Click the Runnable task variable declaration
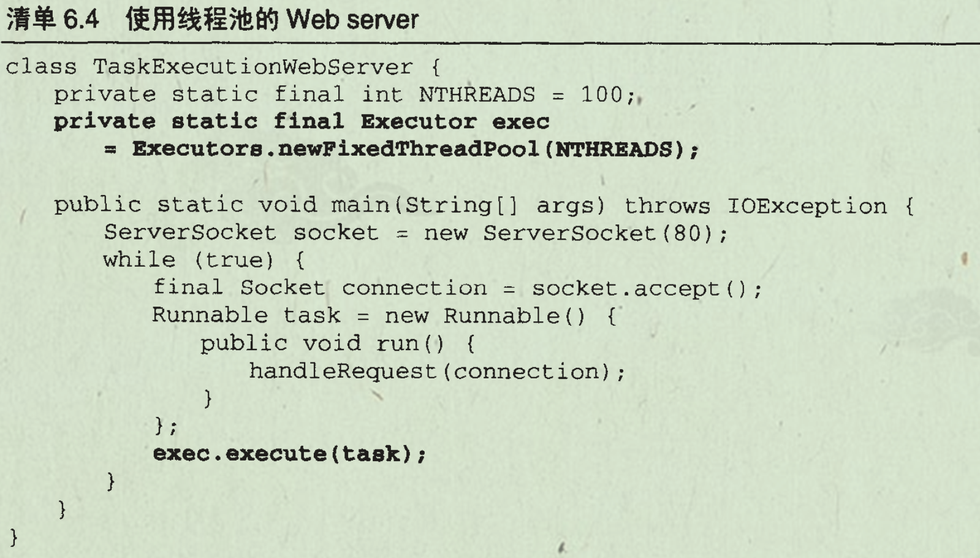980x558 pixels. point(246,315)
